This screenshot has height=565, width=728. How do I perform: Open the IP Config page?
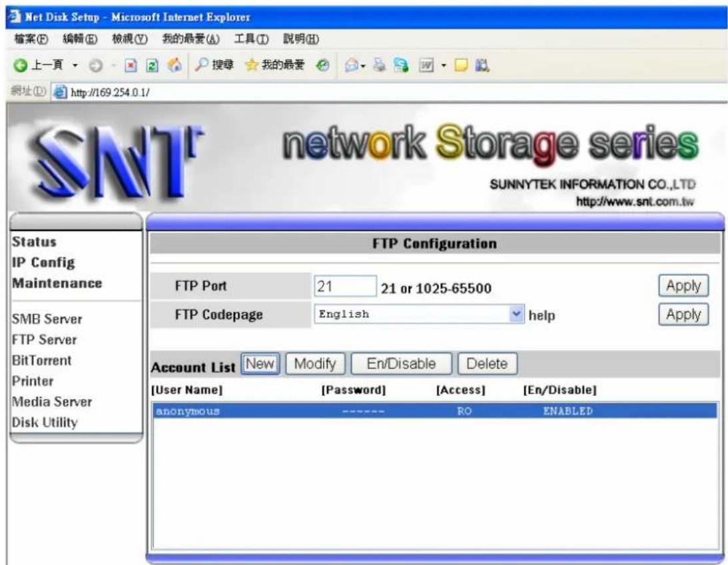(x=43, y=263)
